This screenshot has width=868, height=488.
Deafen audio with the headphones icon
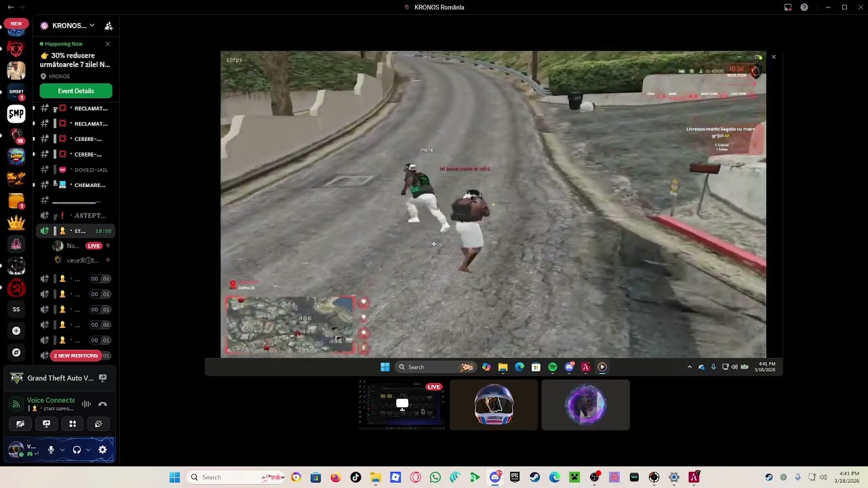77,449
